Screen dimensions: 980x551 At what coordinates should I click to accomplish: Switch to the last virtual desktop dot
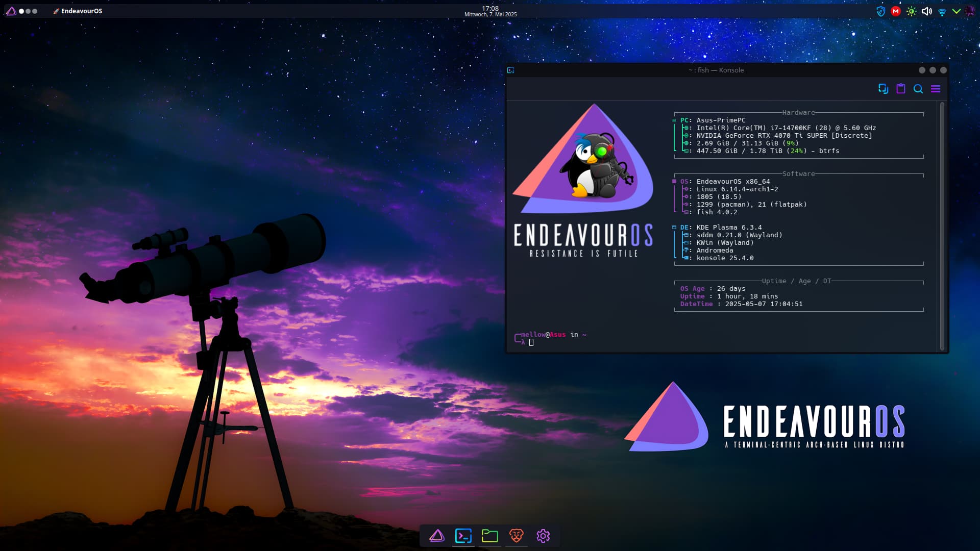point(35,11)
